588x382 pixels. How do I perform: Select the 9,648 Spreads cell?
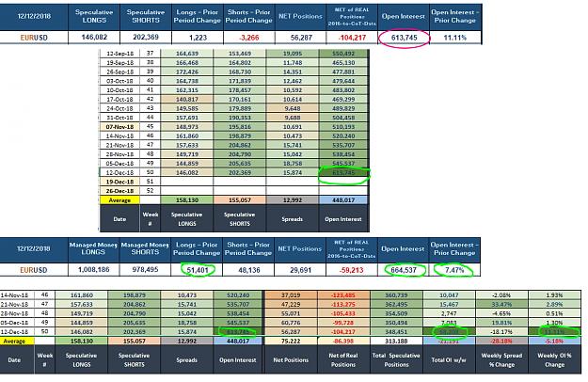pos(293,108)
